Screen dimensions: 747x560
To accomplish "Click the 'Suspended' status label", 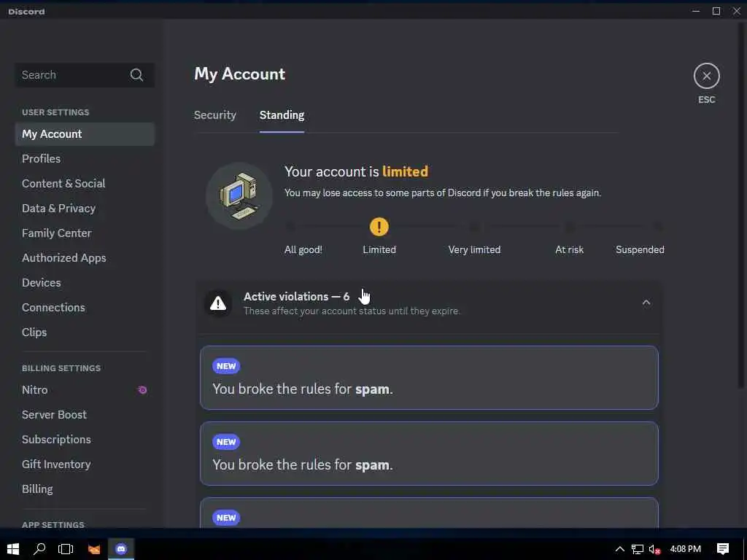I will [x=640, y=249].
